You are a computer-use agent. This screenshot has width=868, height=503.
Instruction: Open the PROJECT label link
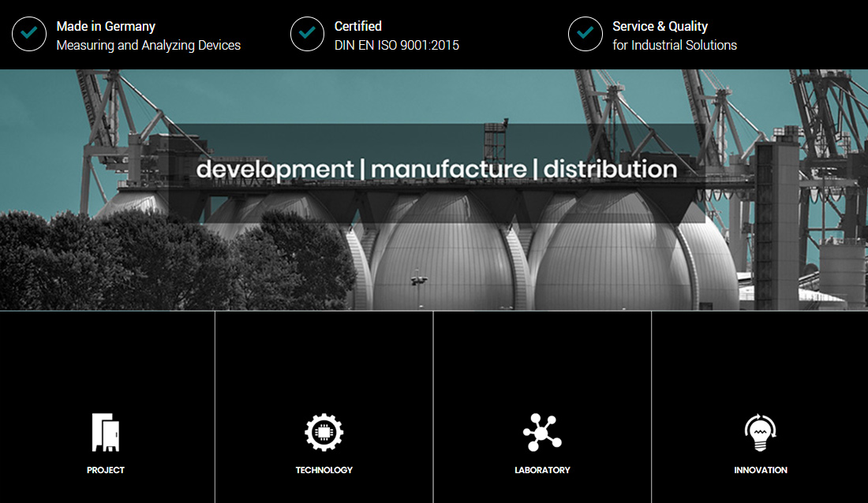tap(106, 470)
